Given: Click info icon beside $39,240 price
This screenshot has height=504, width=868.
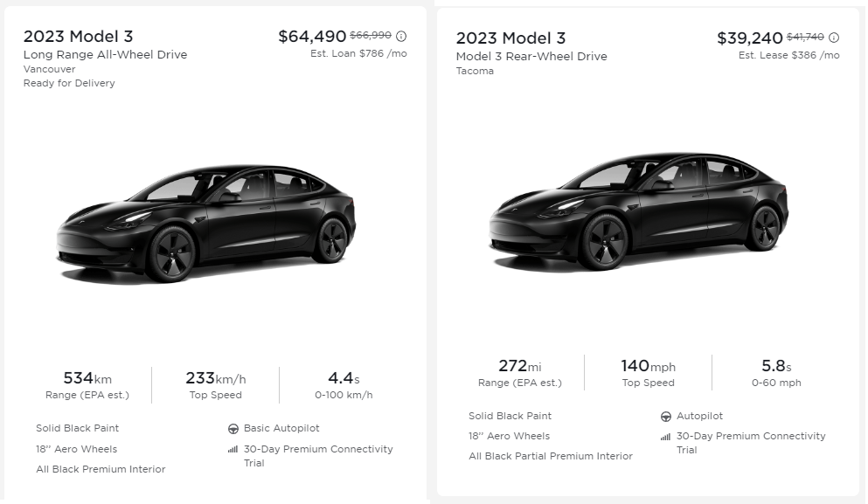Looking at the screenshot, I should pos(834,38).
